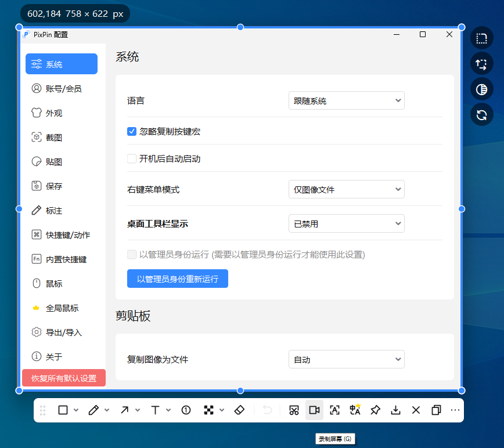Click the top-center selection resize handle

(x=240, y=27)
